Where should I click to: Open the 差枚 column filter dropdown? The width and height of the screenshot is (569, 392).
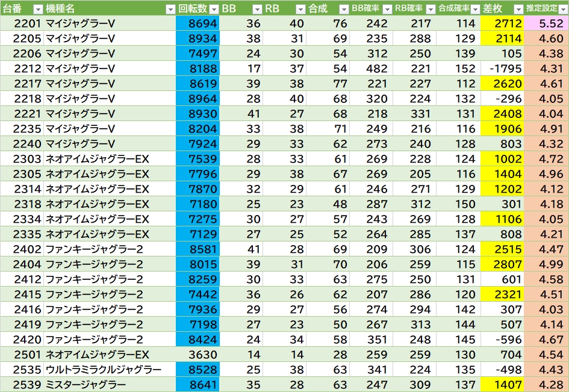[x=518, y=10]
